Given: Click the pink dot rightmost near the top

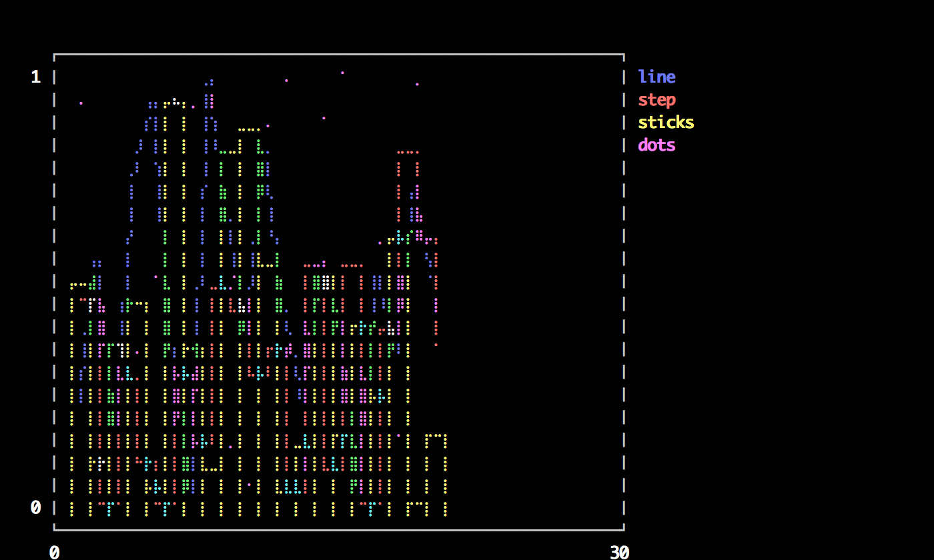Looking at the screenshot, I should (x=417, y=84).
